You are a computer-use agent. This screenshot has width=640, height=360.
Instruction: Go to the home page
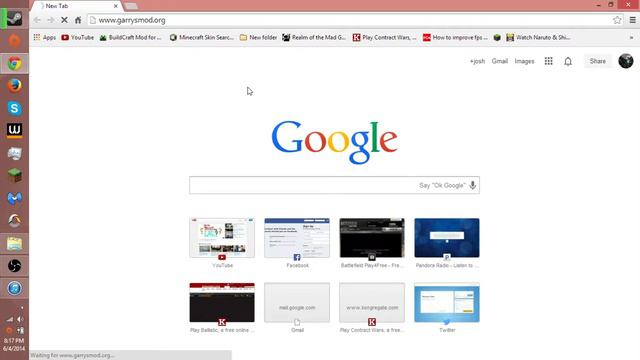click(x=78, y=20)
